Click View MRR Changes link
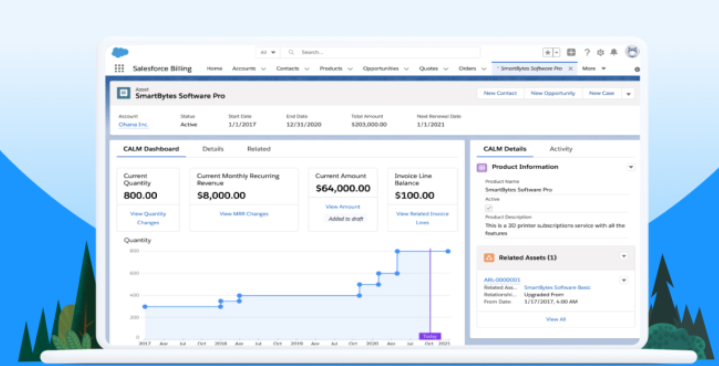Screen dimensions: 719x366 coord(244,214)
